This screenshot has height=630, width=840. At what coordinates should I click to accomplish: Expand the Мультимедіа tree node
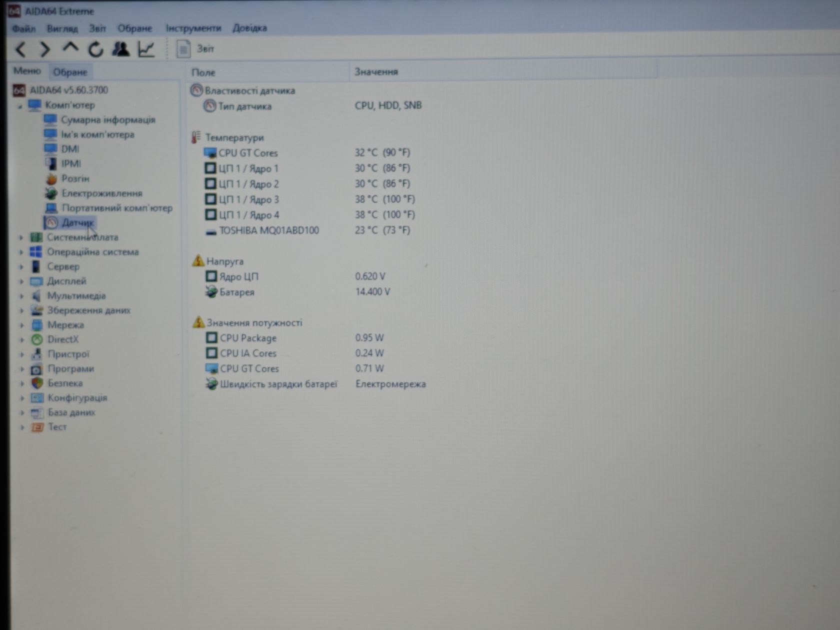pos(21,296)
